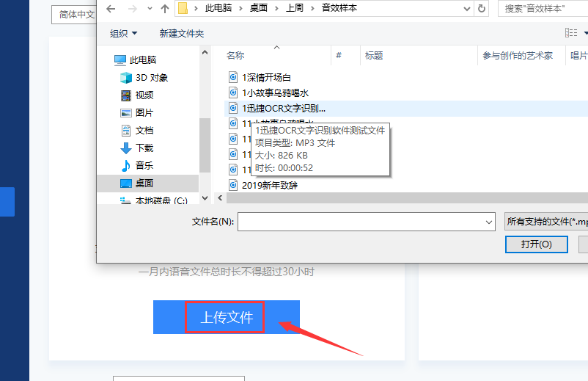Screen dimensions: 588x381
Task: Select 音效样本 in the address path
Action: 339,8
